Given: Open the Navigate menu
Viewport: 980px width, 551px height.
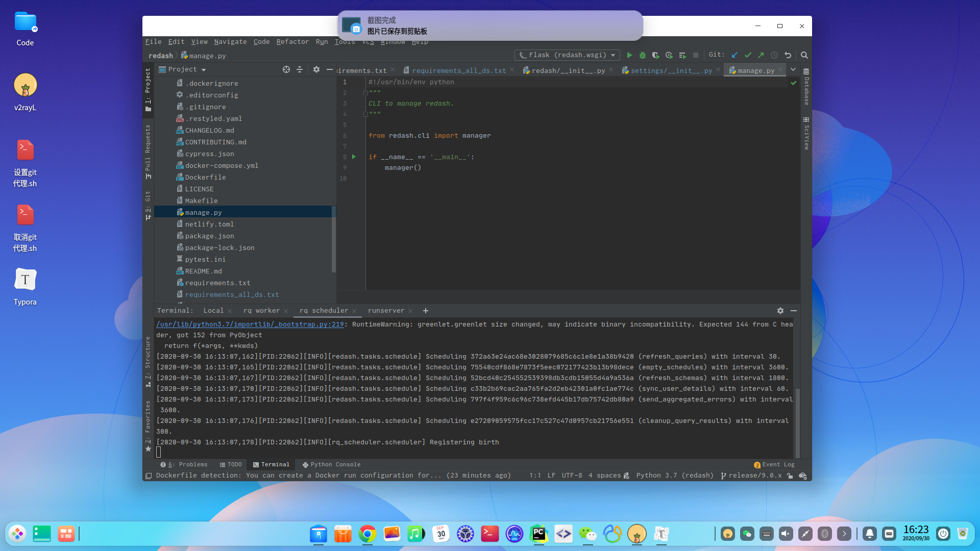Looking at the screenshot, I should 230,42.
